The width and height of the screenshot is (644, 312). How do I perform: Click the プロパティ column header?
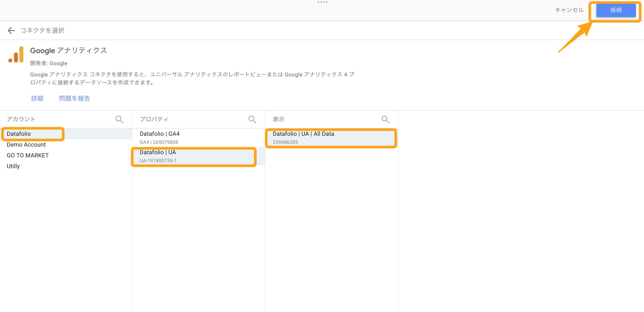pyautogui.click(x=154, y=119)
